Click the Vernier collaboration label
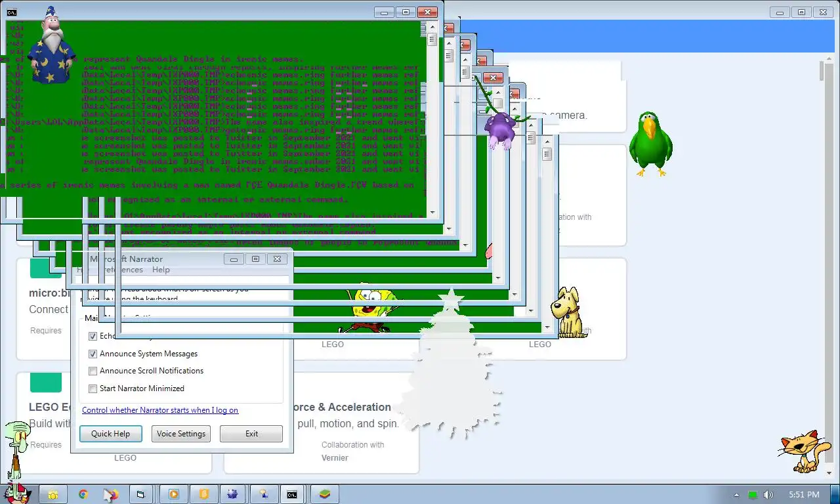 coord(335,458)
